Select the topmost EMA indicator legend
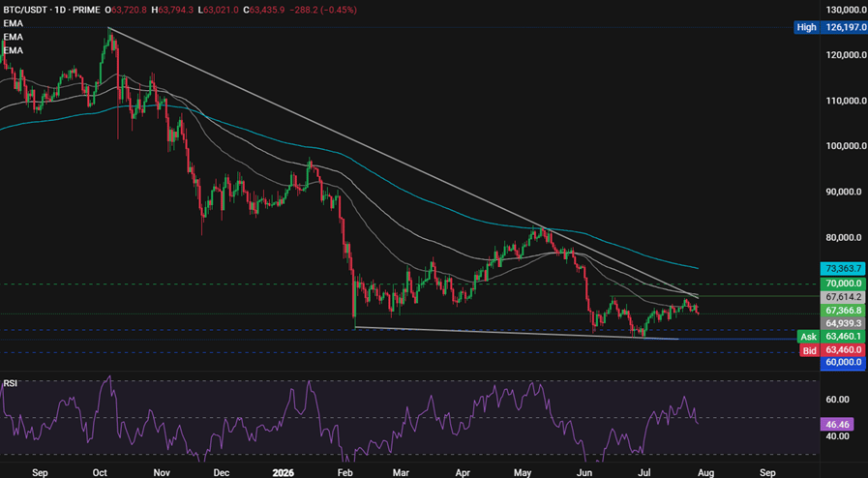The image size is (868, 478). pyautogui.click(x=13, y=23)
